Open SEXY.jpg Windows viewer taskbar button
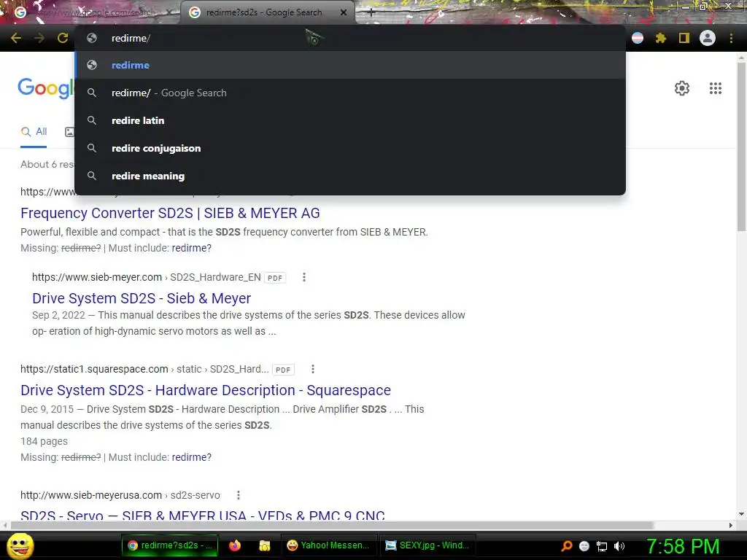The height and width of the screenshot is (560, 747). point(427,545)
